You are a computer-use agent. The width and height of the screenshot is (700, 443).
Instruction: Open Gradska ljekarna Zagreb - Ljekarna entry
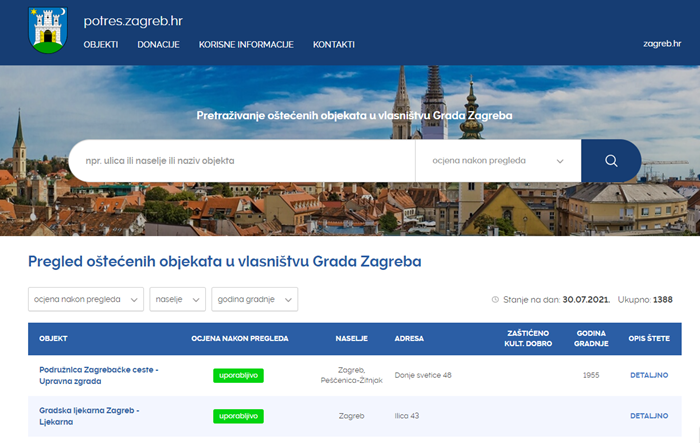pyautogui.click(x=89, y=416)
